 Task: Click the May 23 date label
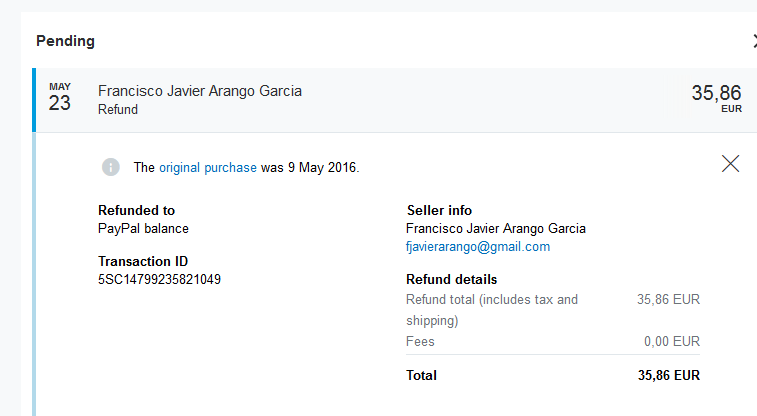point(60,97)
